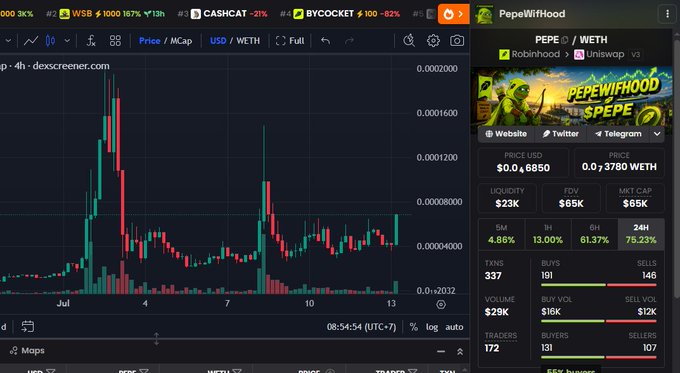Screen dimensions: 680x373
Task: Select the 6H change tab
Action: [x=594, y=234]
